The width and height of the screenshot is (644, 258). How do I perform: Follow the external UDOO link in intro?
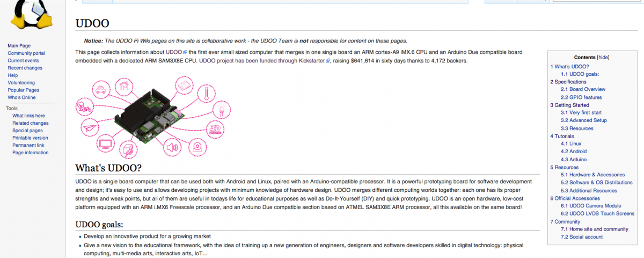(176, 52)
